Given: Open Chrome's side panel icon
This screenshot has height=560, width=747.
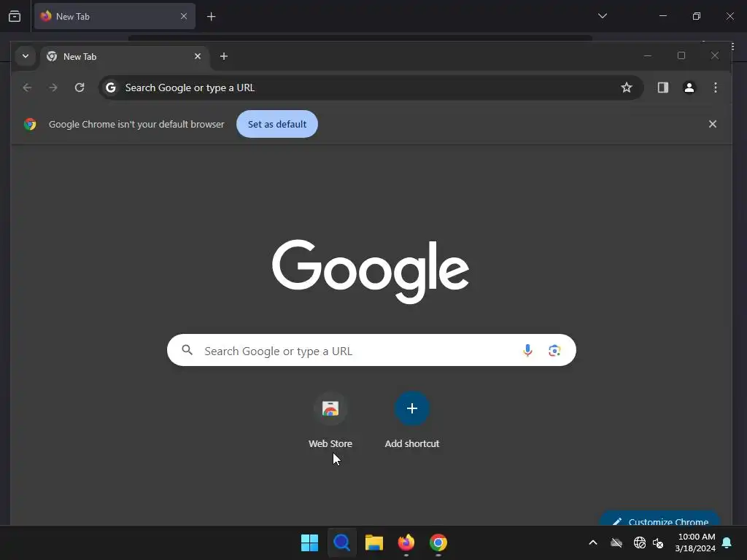Looking at the screenshot, I should [x=662, y=87].
